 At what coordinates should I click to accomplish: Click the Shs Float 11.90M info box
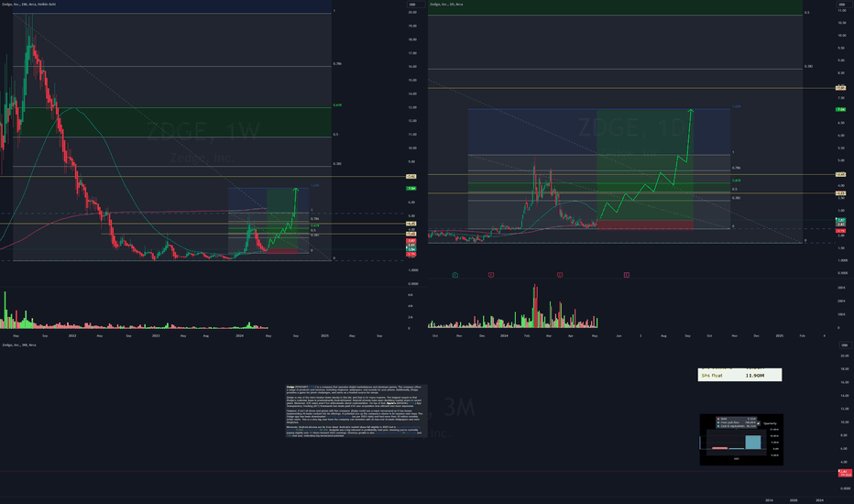click(x=739, y=374)
